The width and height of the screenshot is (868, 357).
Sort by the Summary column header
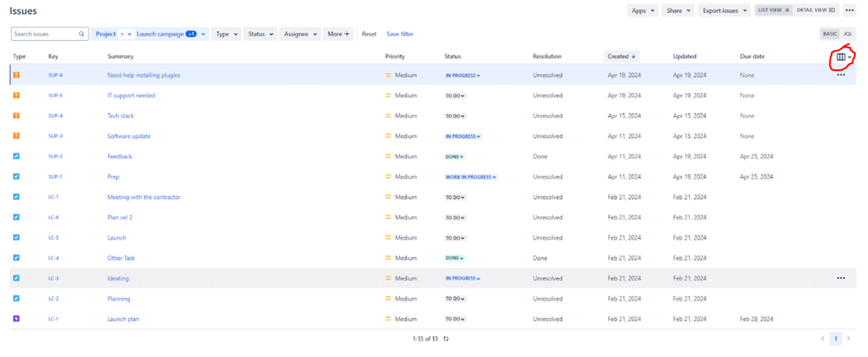(x=120, y=56)
